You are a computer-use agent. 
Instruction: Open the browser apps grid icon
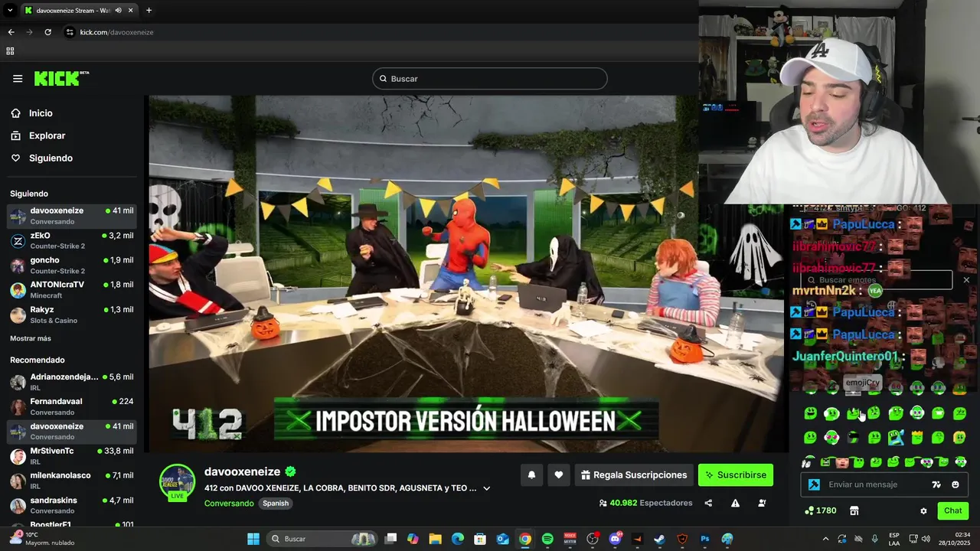10,51
